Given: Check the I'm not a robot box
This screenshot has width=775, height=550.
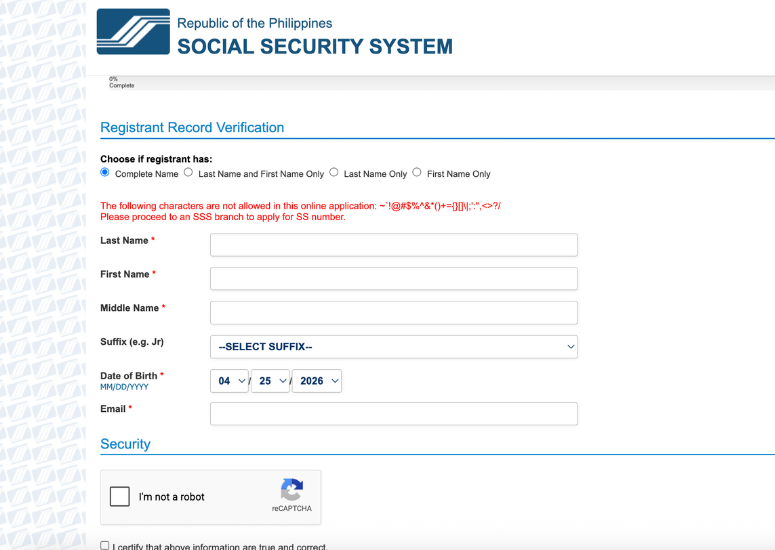Looking at the screenshot, I should [120, 497].
